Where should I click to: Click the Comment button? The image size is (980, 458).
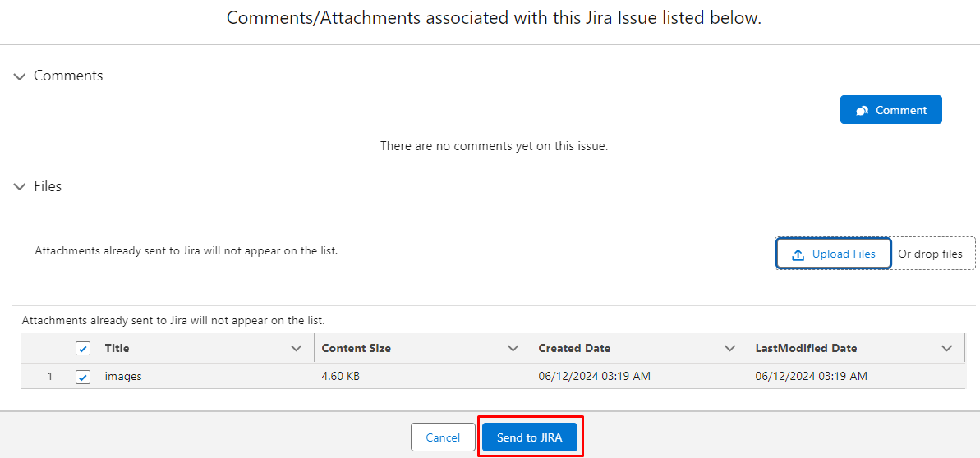click(x=890, y=110)
